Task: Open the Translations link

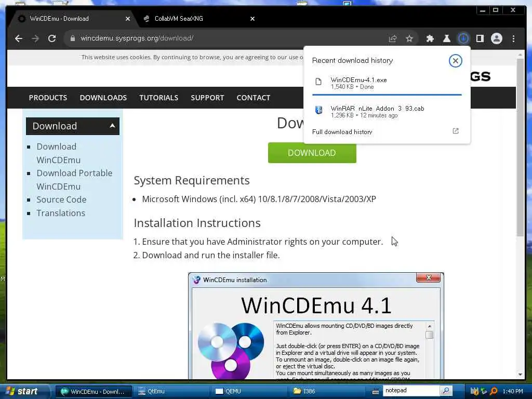Action: point(61,213)
